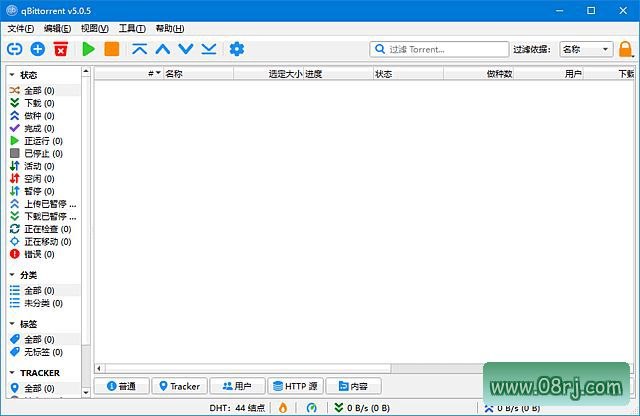Switch to the 内容 tab
The width and height of the screenshot is (640, 416).
(353, 386)
